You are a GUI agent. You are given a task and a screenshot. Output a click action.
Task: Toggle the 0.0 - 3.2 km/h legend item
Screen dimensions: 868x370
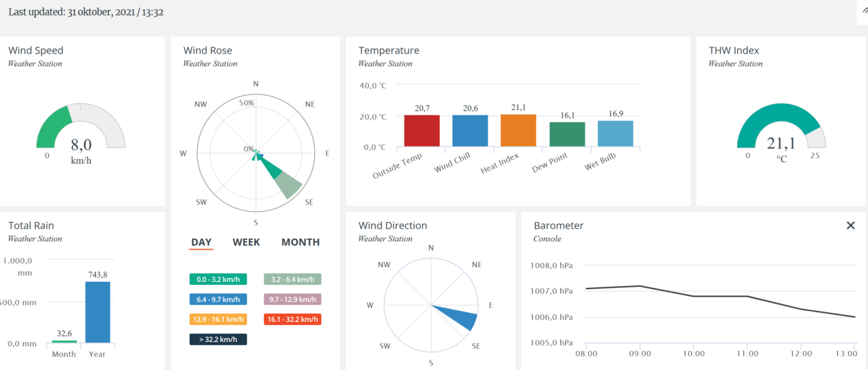[218, 279]
